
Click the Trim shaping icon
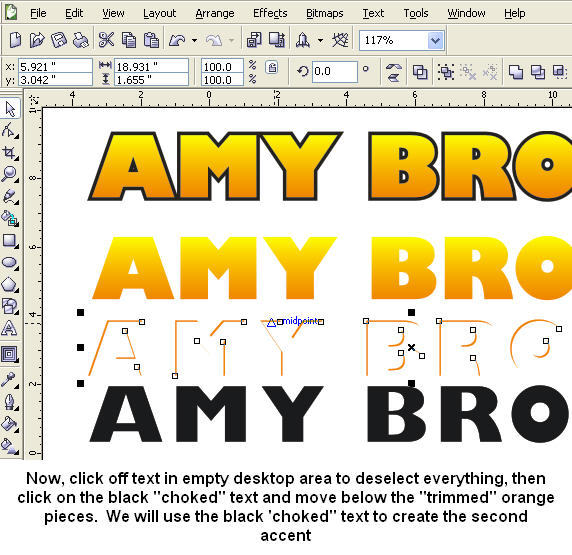click(538, 72)
